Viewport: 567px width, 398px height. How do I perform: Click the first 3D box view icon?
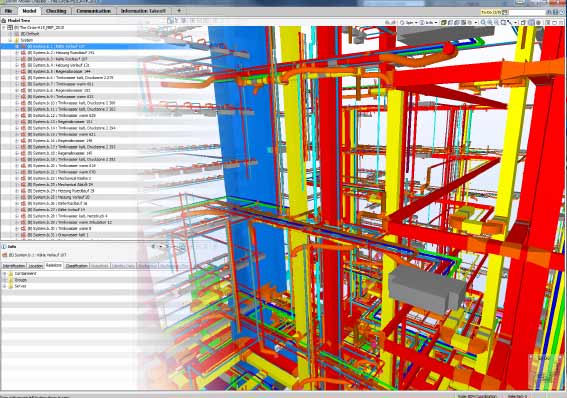(444, 22)
